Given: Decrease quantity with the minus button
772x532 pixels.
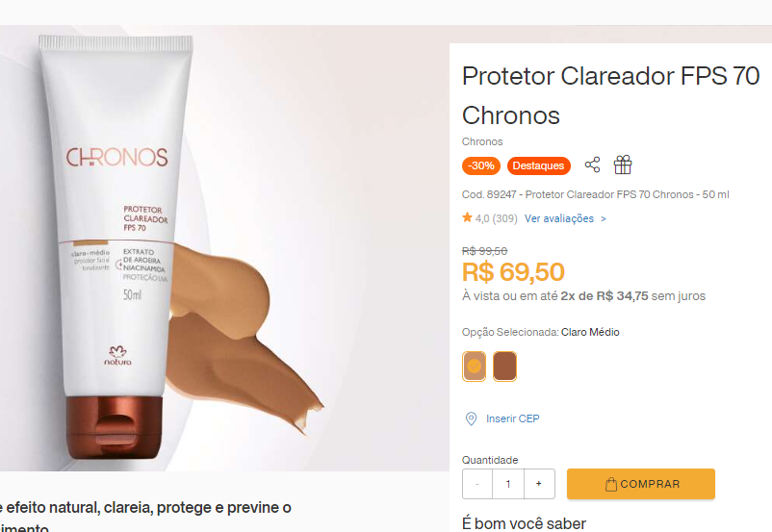Looking at the screenshot, I should (477, 484).
